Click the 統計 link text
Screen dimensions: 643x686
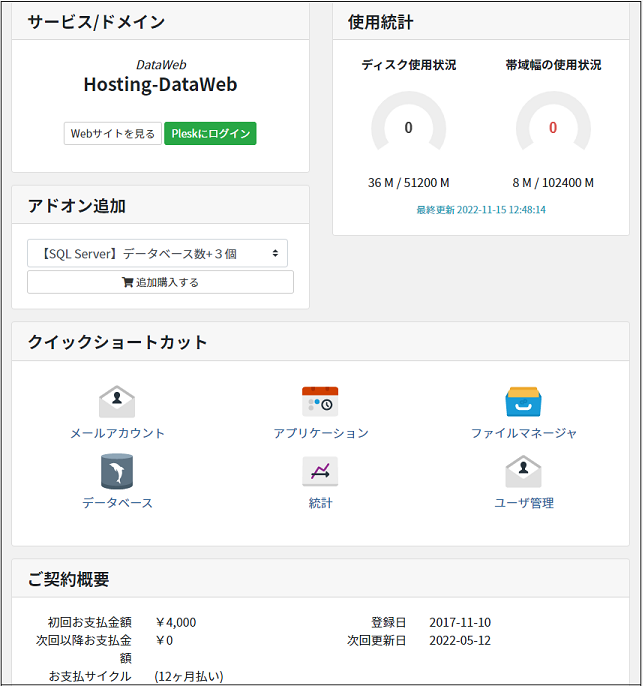click(321, 503)
